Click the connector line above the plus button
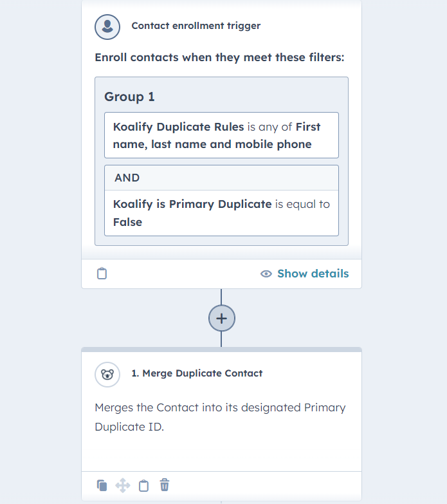Screen dimensions: 447x504 [x=221, y=296]
